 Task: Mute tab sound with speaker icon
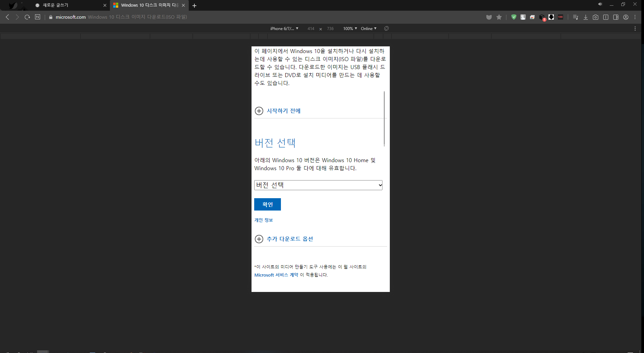pyautogui.click(x=600, y=4)
